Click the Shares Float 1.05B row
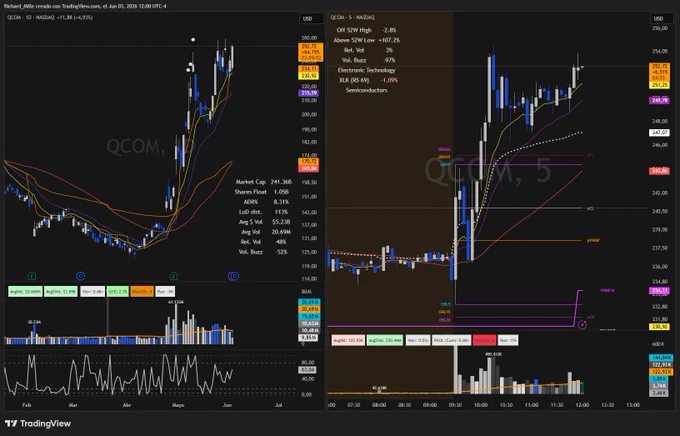Viewport: 680px width, 436px height. click(262, 192)
